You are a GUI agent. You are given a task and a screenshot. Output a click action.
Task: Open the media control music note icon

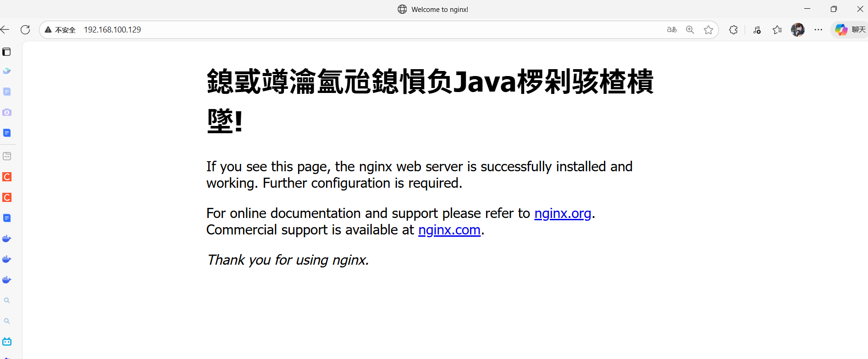click(x=757, y=30)
